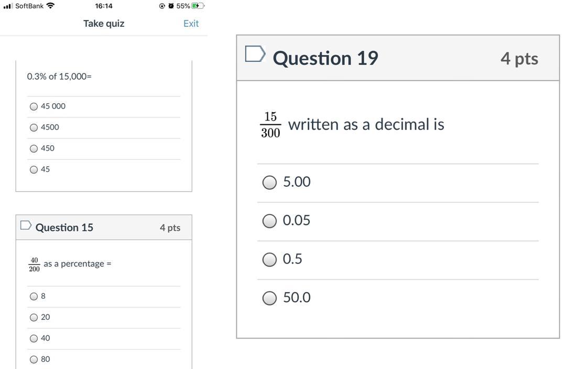
Task: Select 80 as the percentage answer
Action: 34,360
